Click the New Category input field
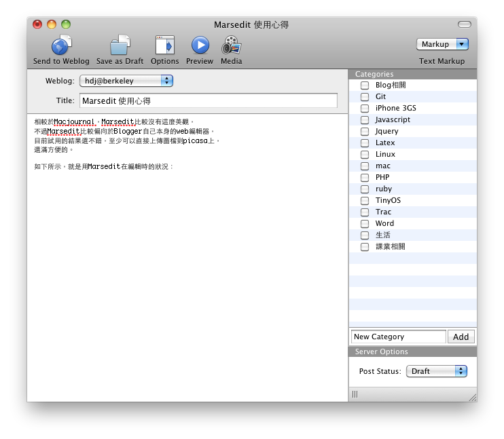This screenshot has width=504, height=439. pyautogui.click(x=398, y=337)
